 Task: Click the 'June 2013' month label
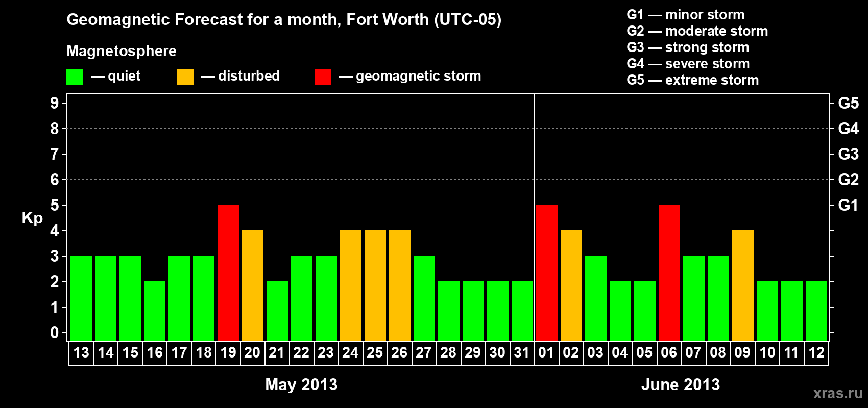click(681, 385)
